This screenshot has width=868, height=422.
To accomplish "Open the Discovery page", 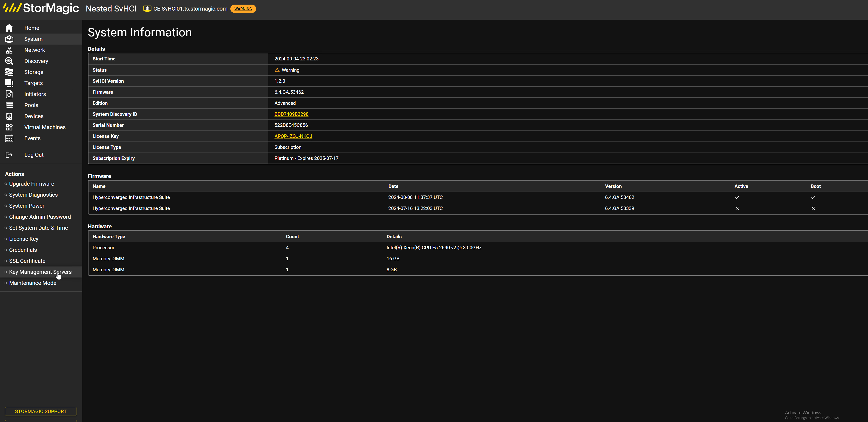I will pyautogui.click(x=36, y=61).
